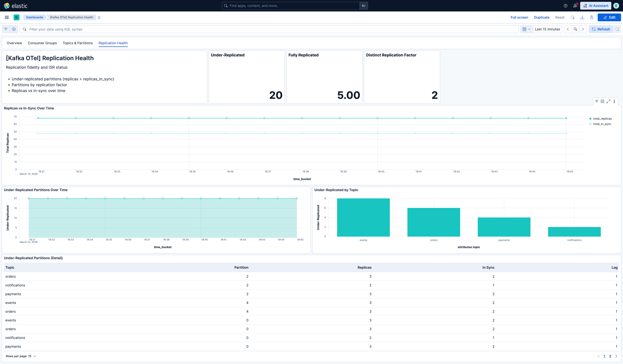Image resolution: width=623 pixels, height=364 pixels.
Task: Click the explore in Discover panel icon
Action: [602, 101]
